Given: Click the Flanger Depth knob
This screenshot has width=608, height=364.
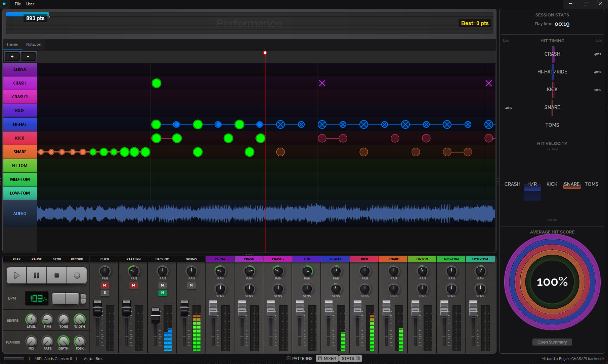Looking at the screenshot, I should tap(63, 341).
